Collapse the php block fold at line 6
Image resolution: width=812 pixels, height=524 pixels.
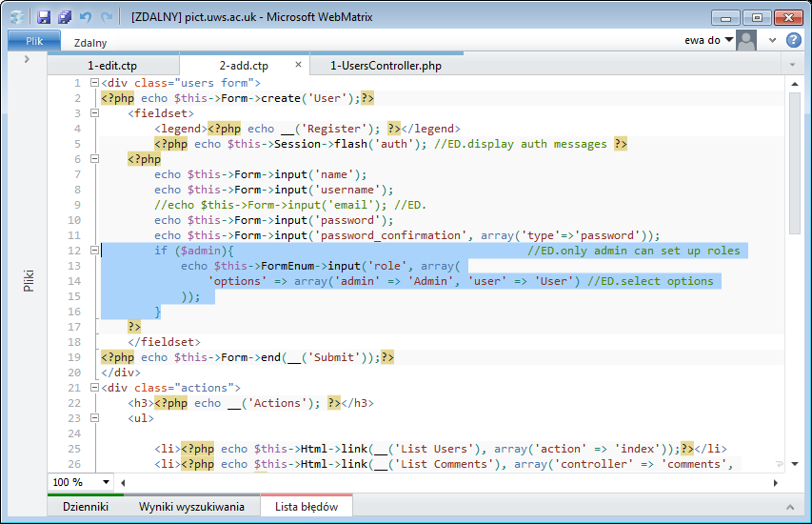pos(94,158)
